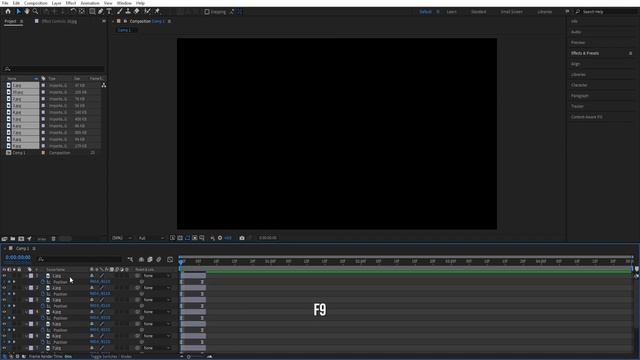Switch to Learn workspace

(x=451, y=12)
